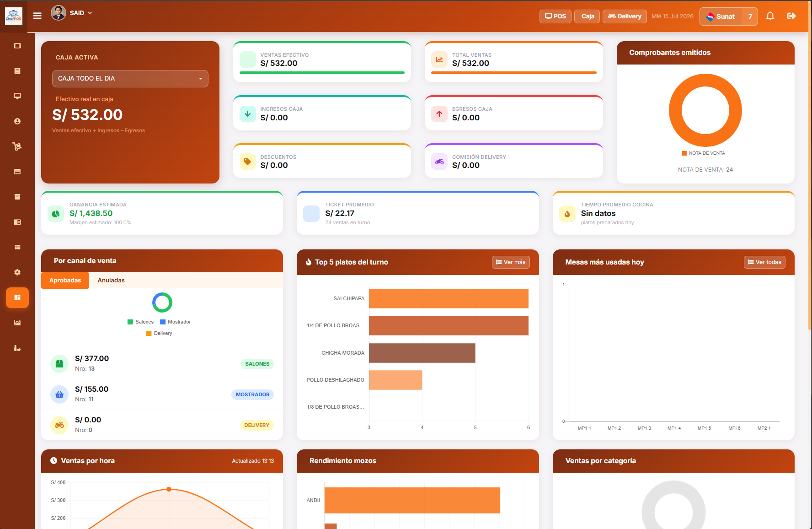Click the tablet icon in the sidebar
The width and height of the screenshot is (812, 529).
click(17, 46)
